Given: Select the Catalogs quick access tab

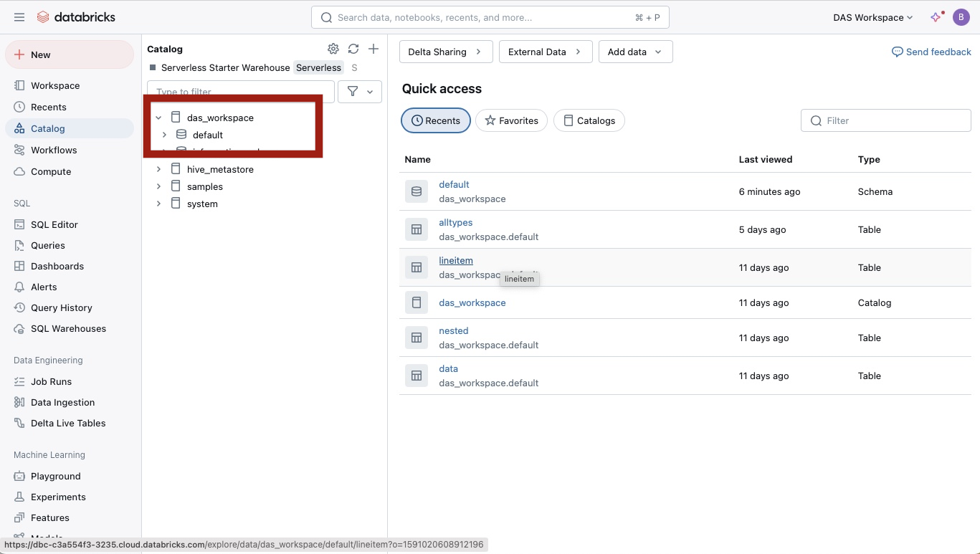Looking at the screenshot, I should 589,120.
